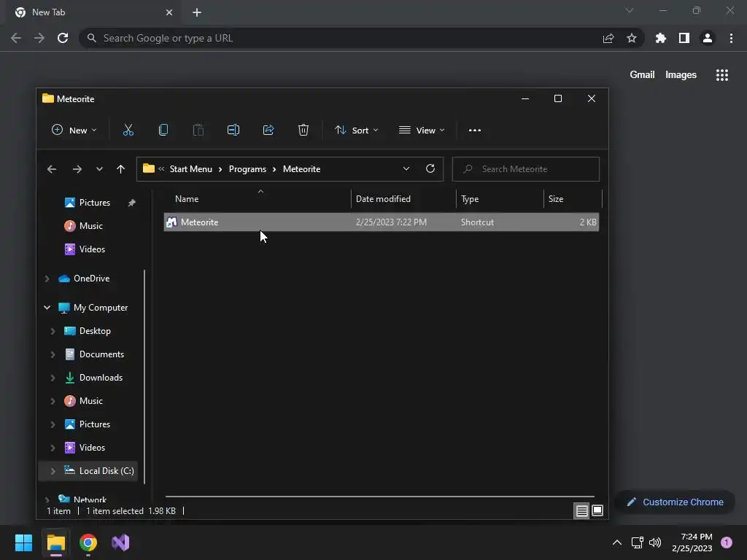Go forward in File Explorer navigation
This screenshot has height=560, width=747.
tap(77, 169)
